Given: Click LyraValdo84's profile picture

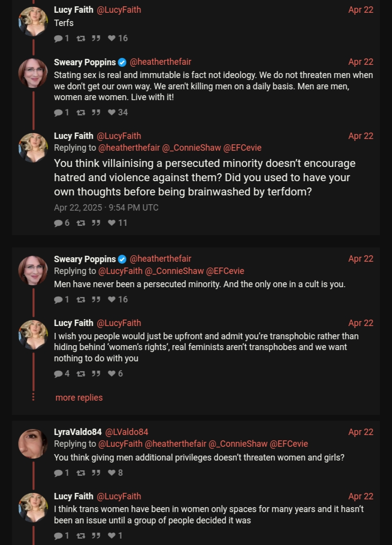Looking at the screenshot, I should point(33,444).
